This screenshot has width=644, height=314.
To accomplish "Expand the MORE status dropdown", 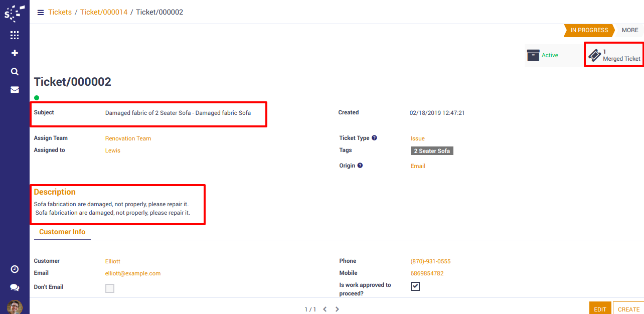I will point(630,30).
